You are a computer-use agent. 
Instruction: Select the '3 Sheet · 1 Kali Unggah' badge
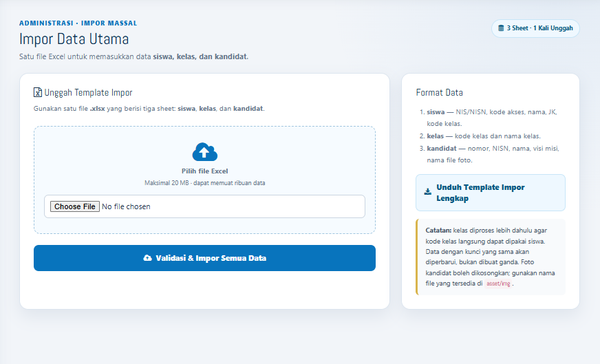click(536, 28)
